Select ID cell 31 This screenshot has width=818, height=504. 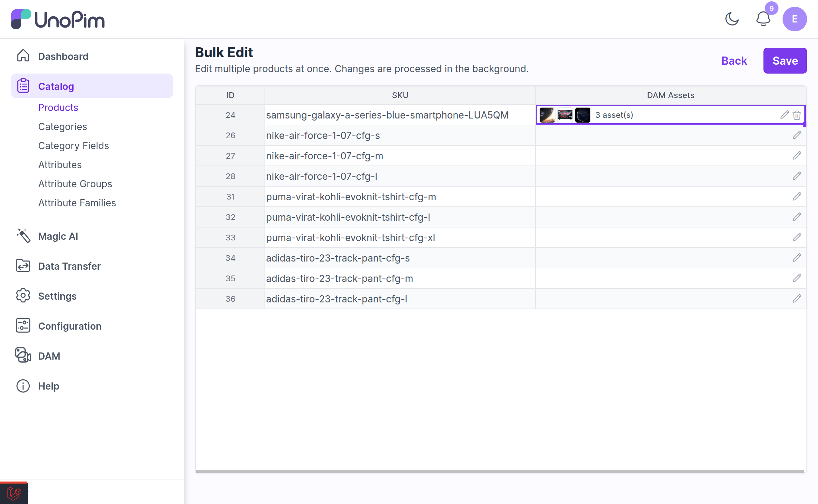[230, 196]
